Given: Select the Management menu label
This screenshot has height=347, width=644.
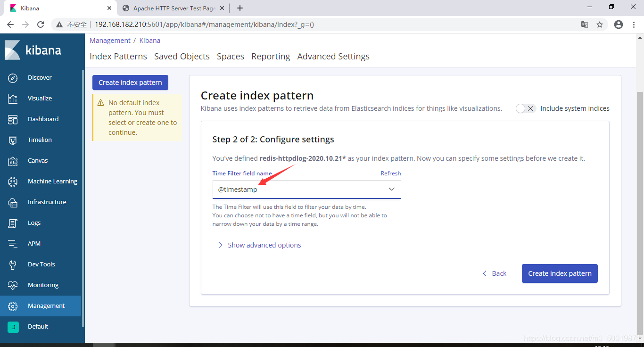Looking at the screenshot, I should 46,306.
